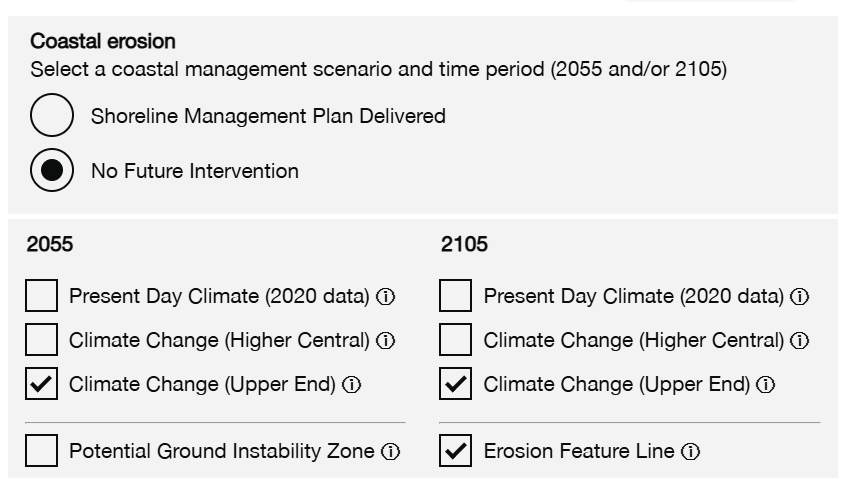Screen dimensions: 846x482
Task: Show info for 2055 Upper End scenario
Action: (x=352, y=385)
